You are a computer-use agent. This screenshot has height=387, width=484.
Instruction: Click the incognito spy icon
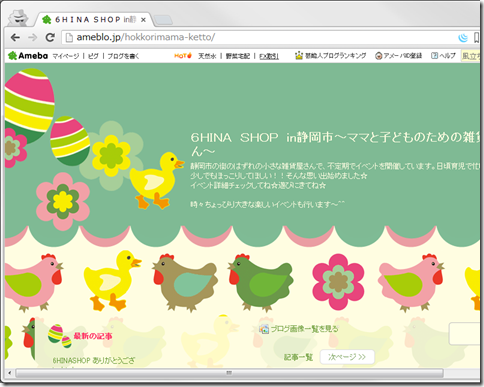(x=18, y=18)
